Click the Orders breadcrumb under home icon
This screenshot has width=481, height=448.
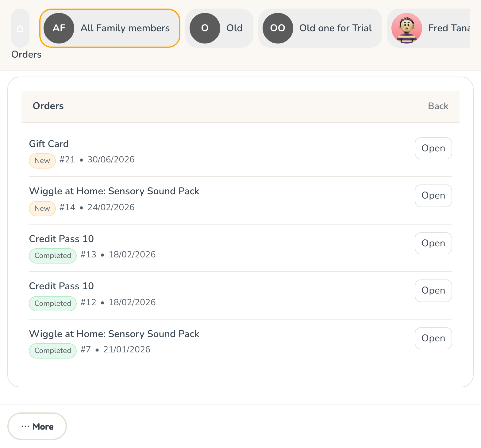tap(26, 55)
